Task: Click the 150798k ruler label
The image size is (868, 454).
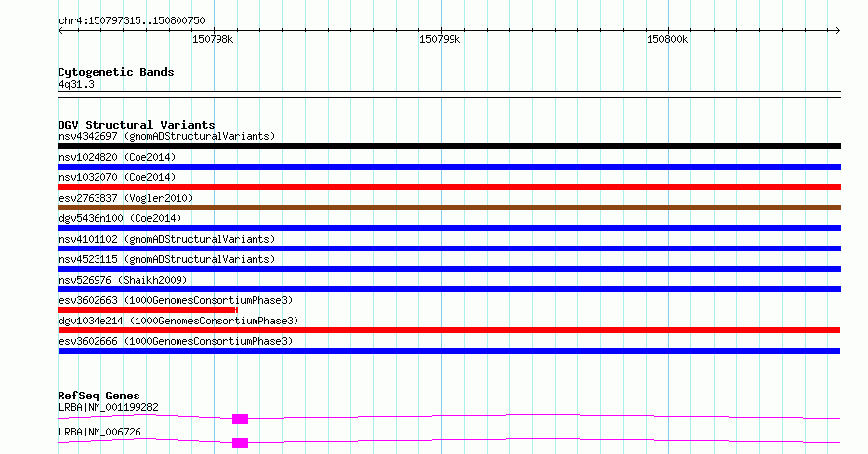Action: (x=213, y=40)
